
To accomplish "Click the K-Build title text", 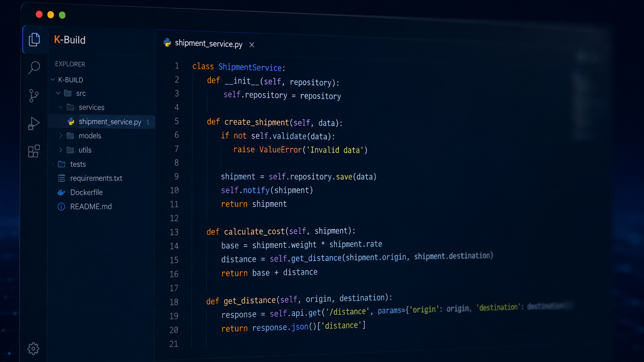I will [x=70, y=40].
